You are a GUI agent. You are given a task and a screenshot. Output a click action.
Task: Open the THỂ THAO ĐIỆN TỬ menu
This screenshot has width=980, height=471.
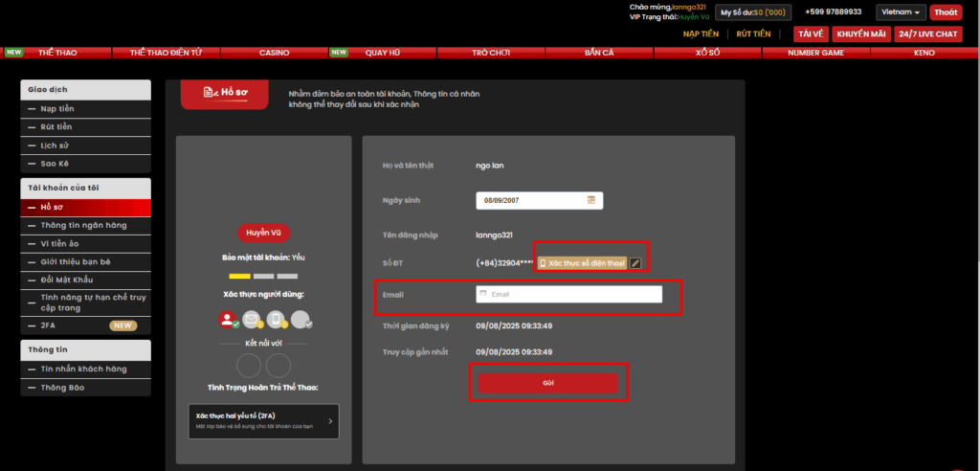pos(166,53)
